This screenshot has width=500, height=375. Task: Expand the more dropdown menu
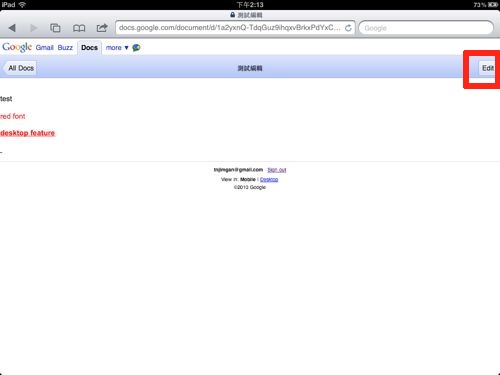(x=117, y=48)
